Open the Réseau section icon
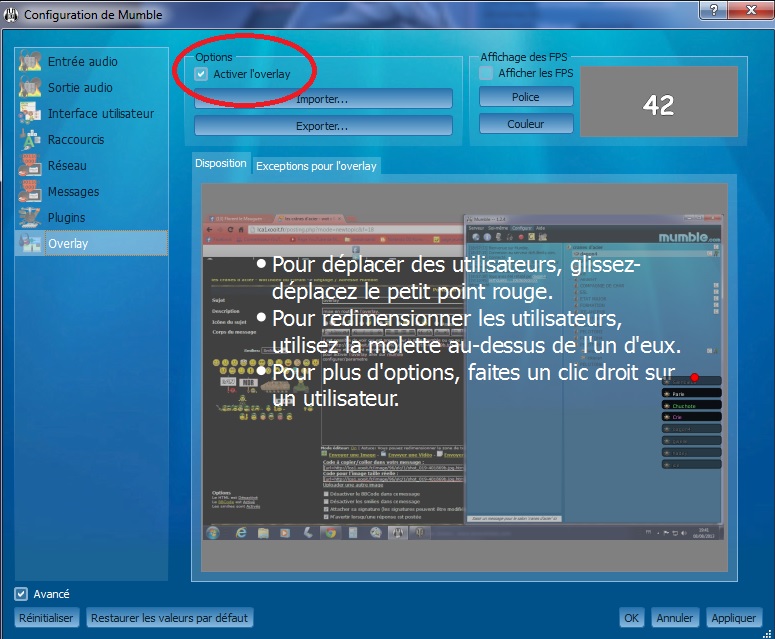This screenshot has height=639, width=775. tap(30, 166)
